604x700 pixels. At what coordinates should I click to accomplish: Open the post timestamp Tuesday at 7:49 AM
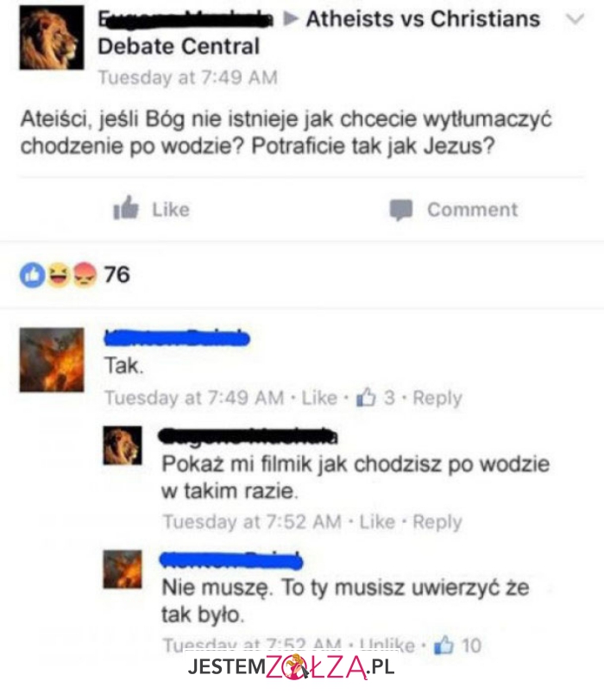[187, 78]
